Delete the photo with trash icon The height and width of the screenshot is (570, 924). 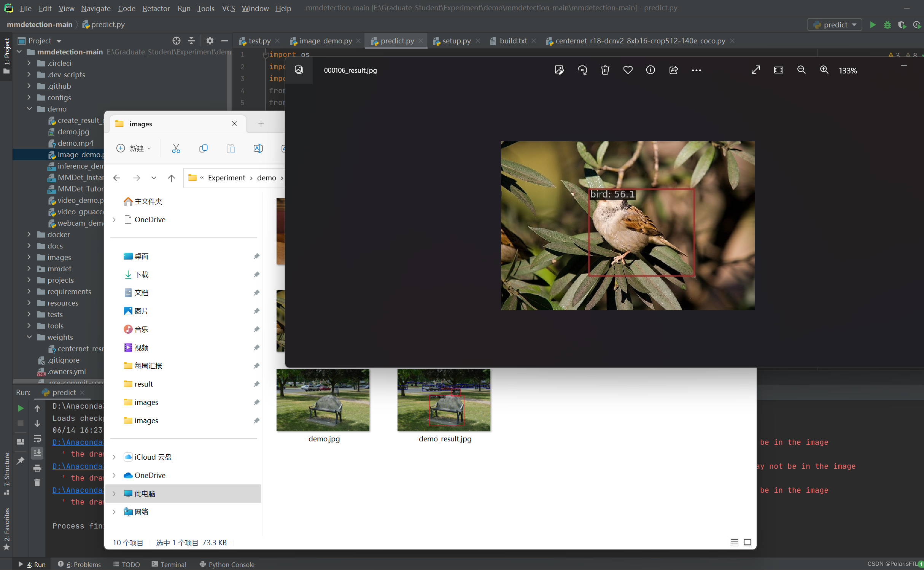[x=605, y=70]
